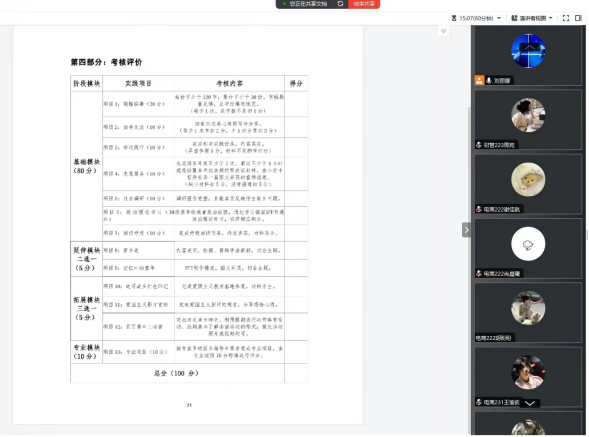Click muted mic icon in teddy bear tile

coord(479,209)
